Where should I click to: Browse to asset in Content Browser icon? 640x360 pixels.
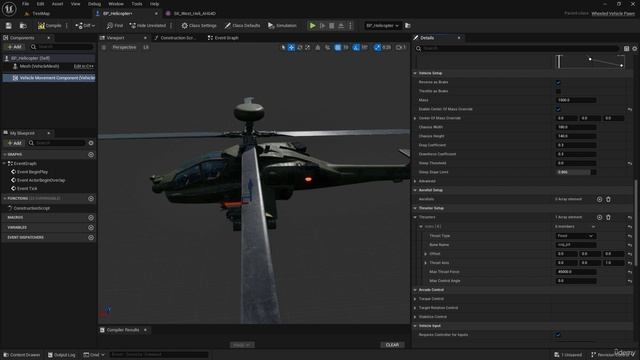(x=23, y=26)
